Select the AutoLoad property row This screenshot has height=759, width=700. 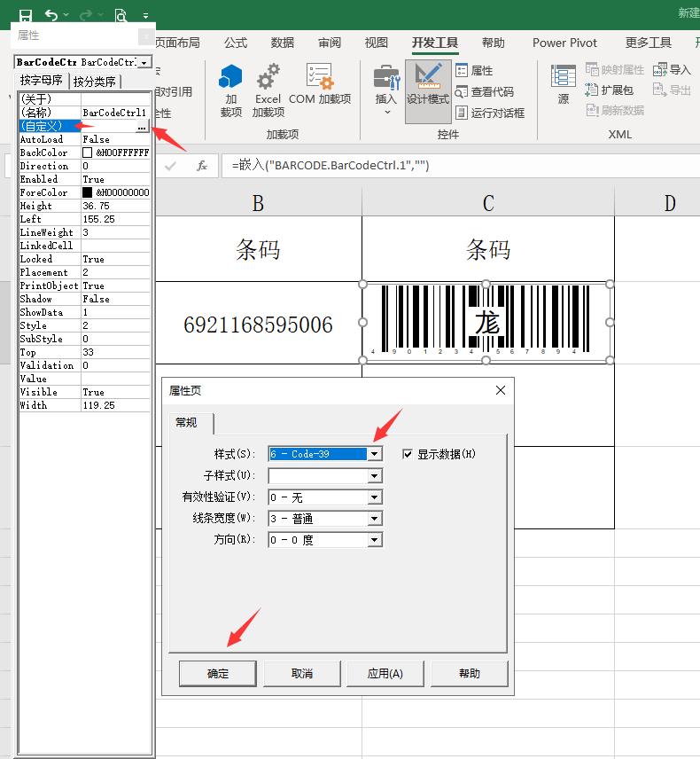(84, 139)
